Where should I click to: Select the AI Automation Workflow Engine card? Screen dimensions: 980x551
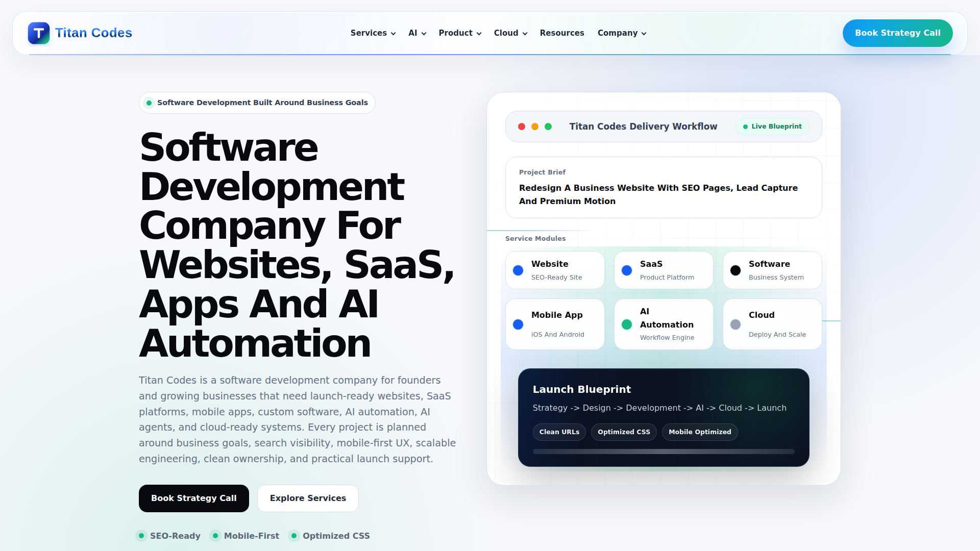tap(664, 324)
